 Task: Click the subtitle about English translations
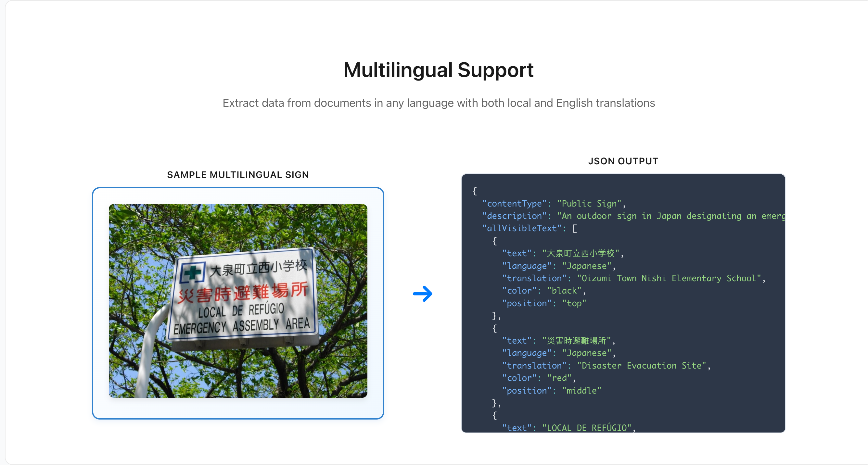(438, 103)
